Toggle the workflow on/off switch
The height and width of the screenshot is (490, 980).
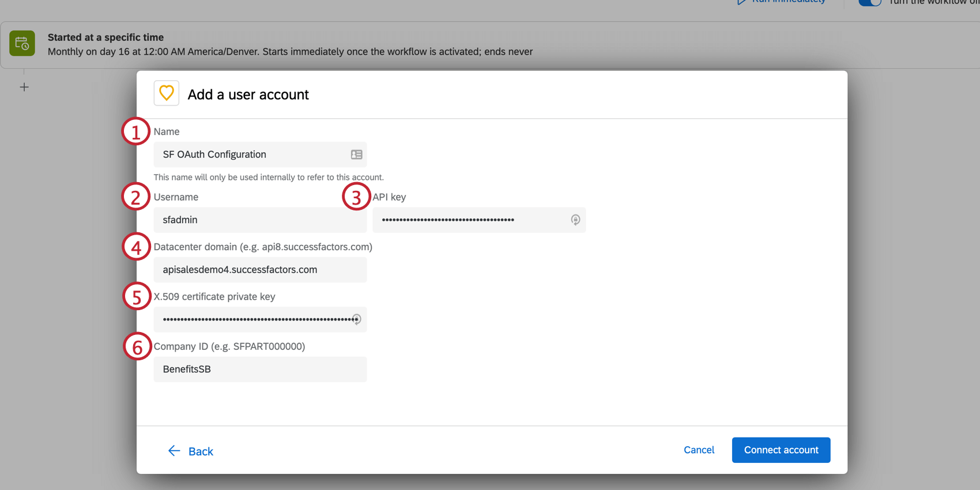869,2
